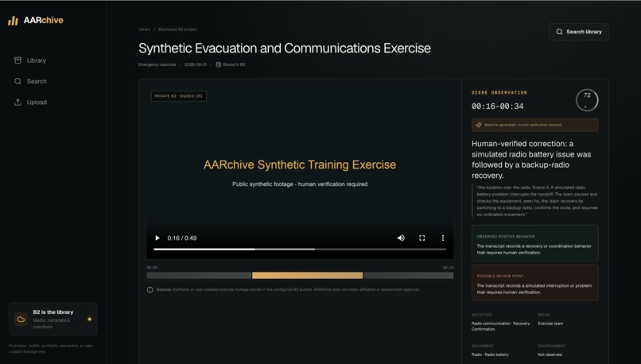Click the Machine-generated verification notice
This screenshot has width=641, height=364.
click(534, 125)
